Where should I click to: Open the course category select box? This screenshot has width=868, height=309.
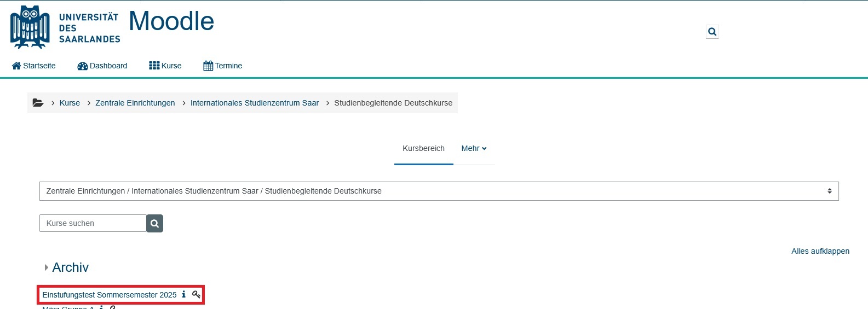pos(439,191)
